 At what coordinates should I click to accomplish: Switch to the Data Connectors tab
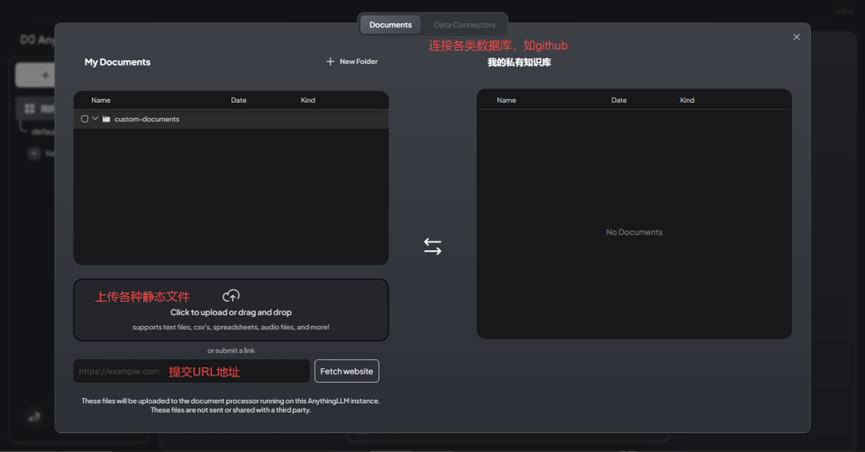[464, 24]
